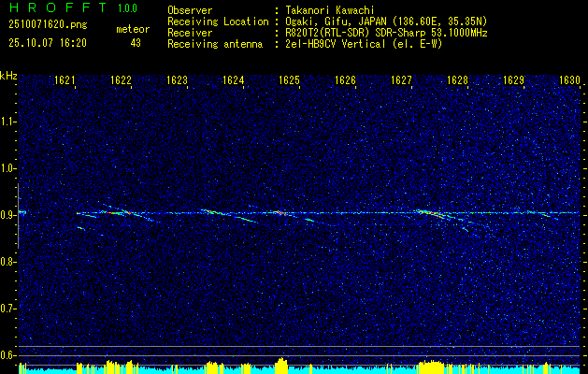Click the 1630 time marker
This screenshot has width=588, height=374.
pyautogui.click(x=569, y=79)
